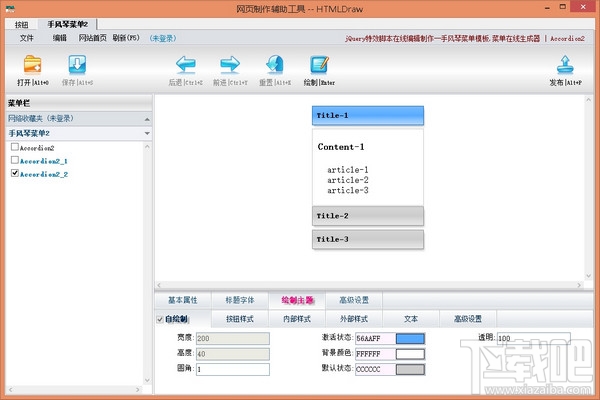The height and width of the screenshot is (400, 600).
Task: Click the 菜单栏 panel header
Action: (79, 103)
